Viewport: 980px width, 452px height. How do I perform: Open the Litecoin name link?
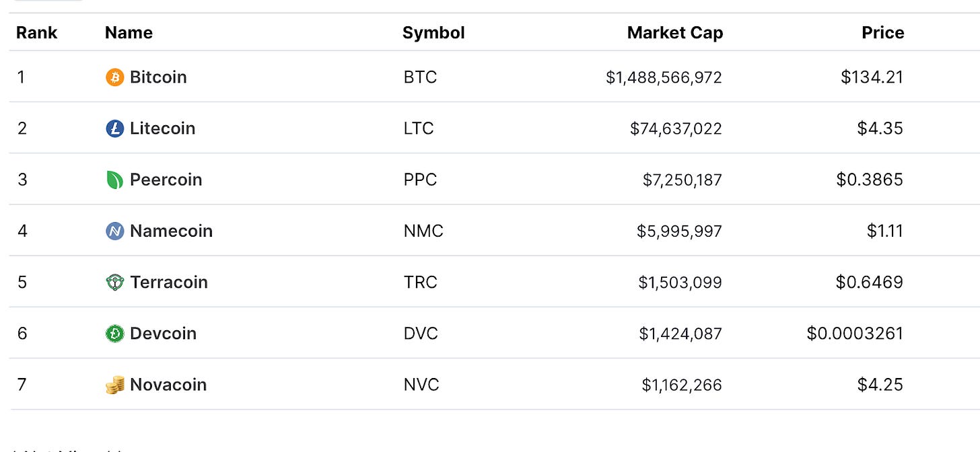[x=162, y=128]
